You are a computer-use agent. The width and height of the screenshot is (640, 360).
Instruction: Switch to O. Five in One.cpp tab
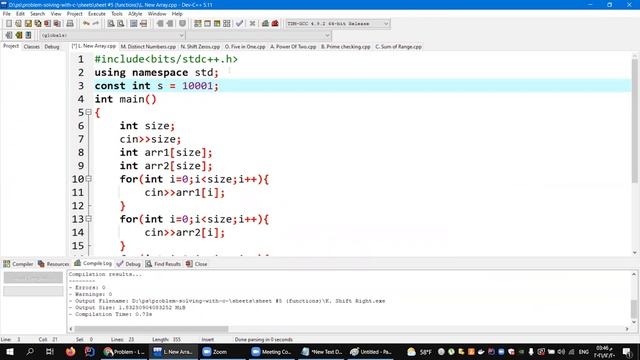(245, 47)
